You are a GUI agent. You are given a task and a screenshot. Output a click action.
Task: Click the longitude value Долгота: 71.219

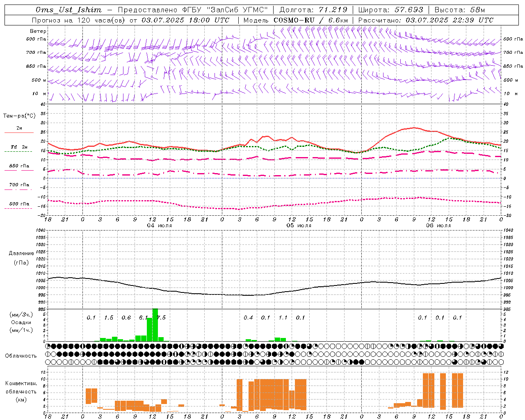pyautogui.click(x=313, y=10)
